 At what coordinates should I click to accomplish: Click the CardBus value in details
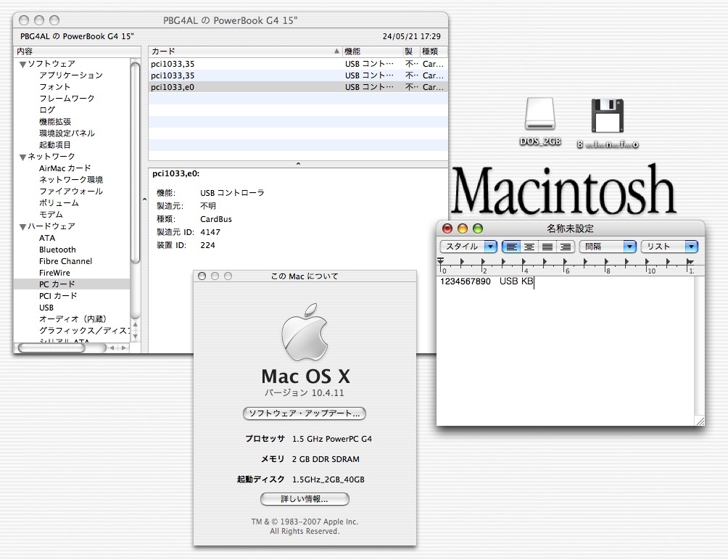[216, 219]
